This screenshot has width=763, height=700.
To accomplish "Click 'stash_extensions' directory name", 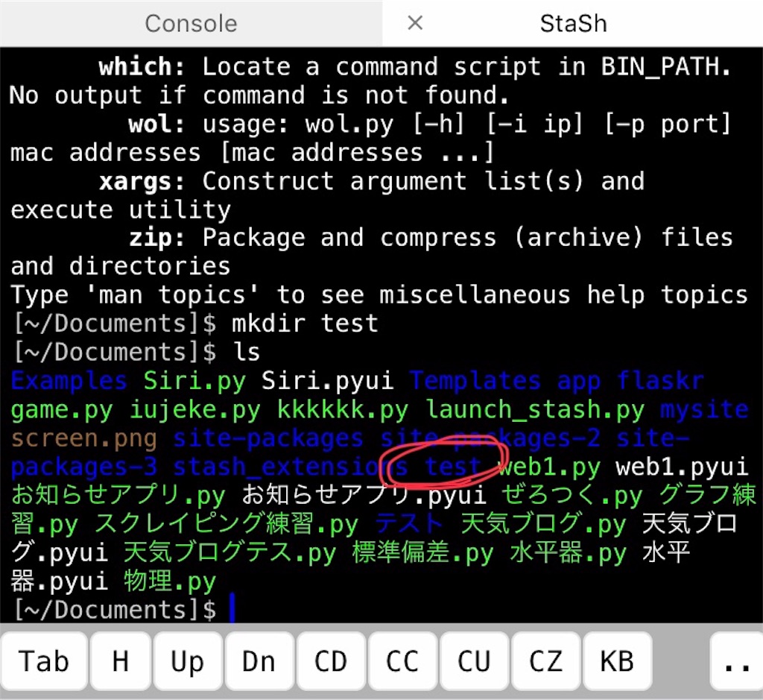I will pyautogui.click(x=291, y=467).
